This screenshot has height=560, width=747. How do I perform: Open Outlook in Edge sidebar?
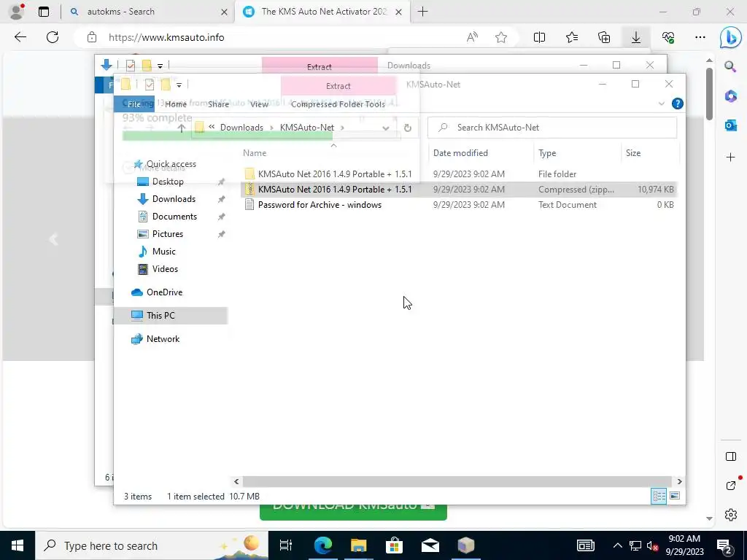[731, 125]
